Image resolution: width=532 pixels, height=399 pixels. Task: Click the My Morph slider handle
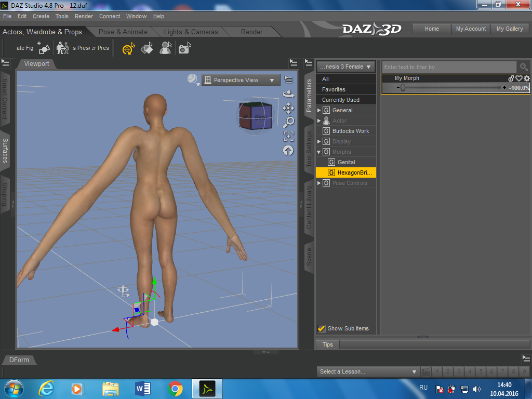point(403,88)
